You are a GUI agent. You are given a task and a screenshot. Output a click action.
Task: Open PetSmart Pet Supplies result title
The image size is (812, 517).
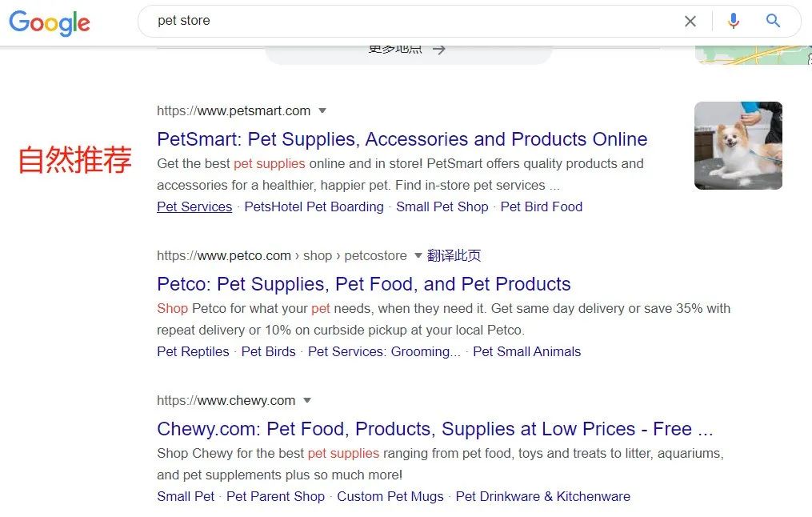[x=402, y=139]
